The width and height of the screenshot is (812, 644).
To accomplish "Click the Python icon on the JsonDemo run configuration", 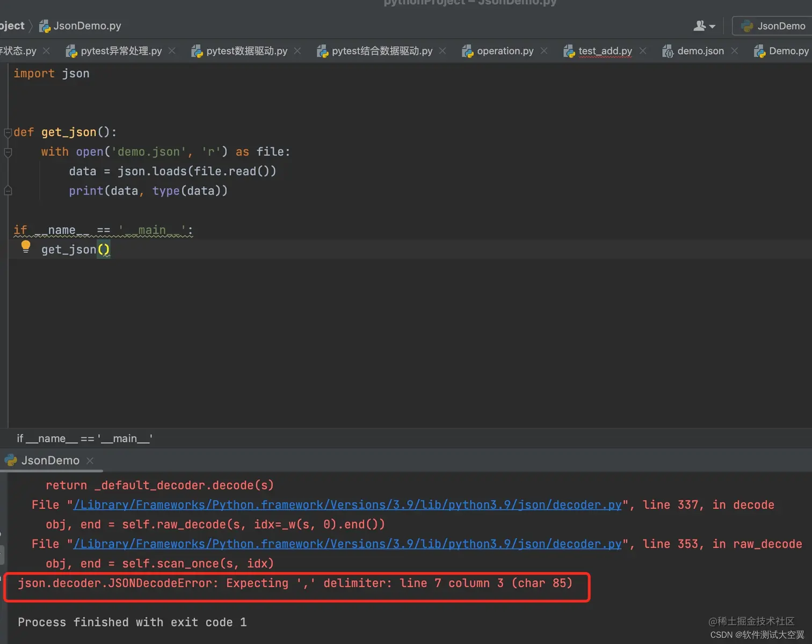I will tap(746, 26).
